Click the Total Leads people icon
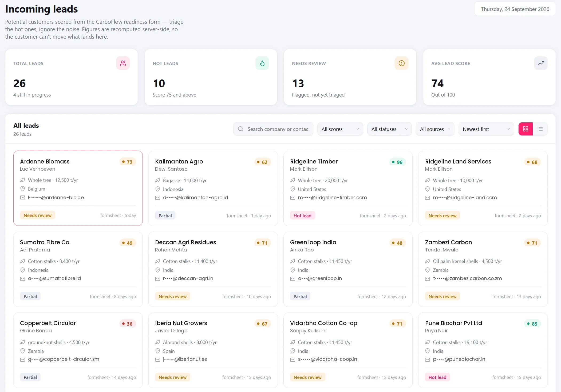Viewport: 561px width, 392px height. click(x=123, y=63)
